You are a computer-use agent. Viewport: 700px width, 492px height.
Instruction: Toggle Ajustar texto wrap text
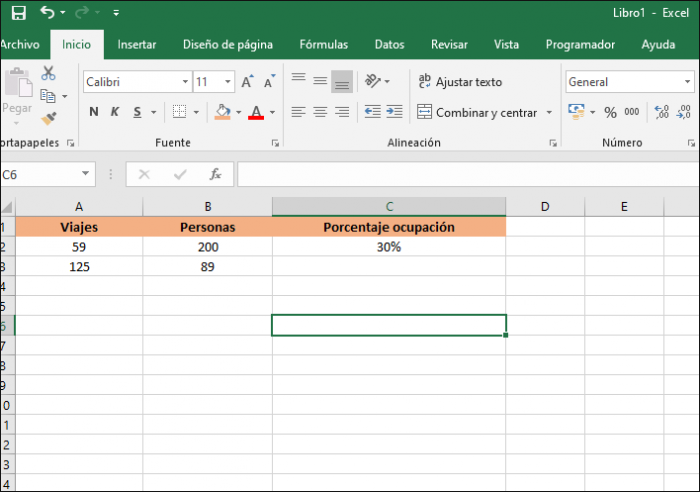click(460, 82)
